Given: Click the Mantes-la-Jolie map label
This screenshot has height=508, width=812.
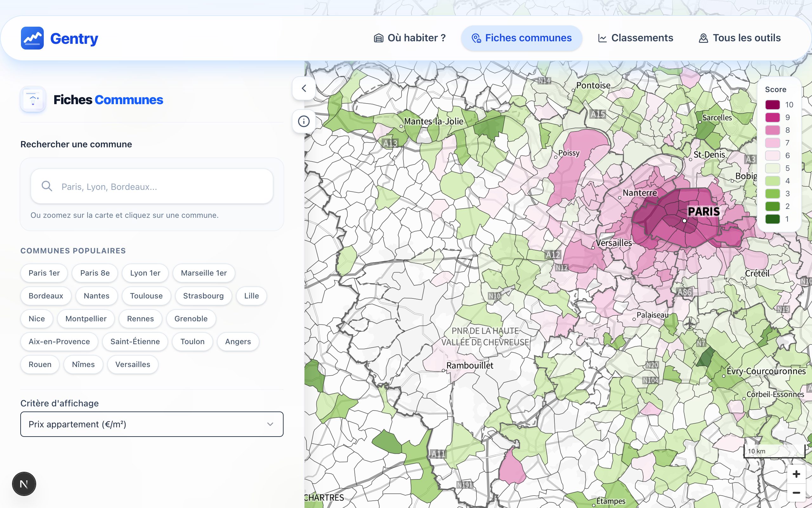Looking at the screenshot, I should pos(434,121).
